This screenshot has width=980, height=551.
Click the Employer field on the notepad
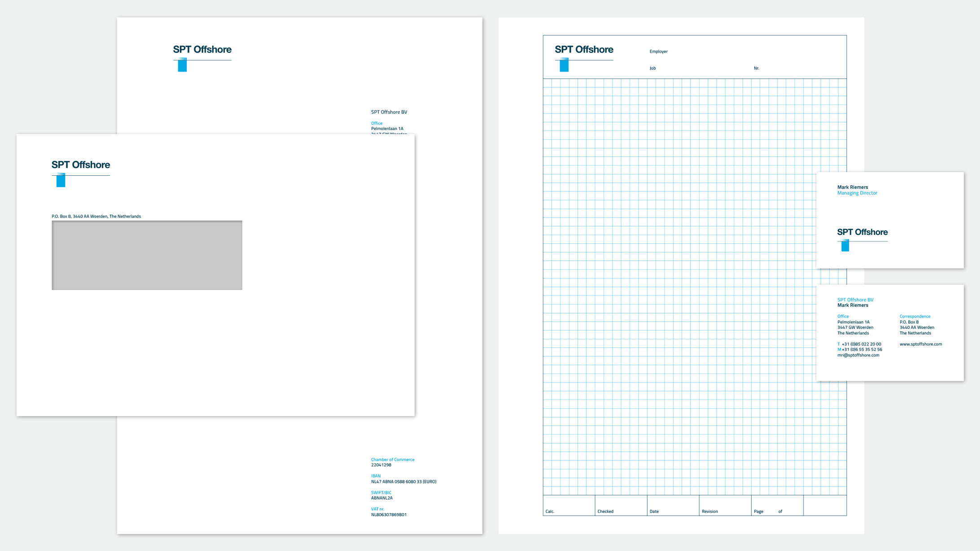pyautogui.click(x=658, y=52)
